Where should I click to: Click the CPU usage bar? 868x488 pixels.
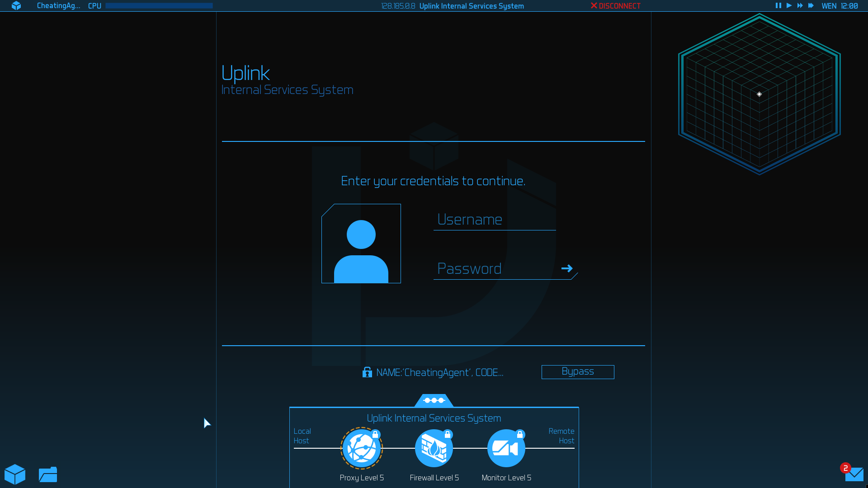[159, 6]
